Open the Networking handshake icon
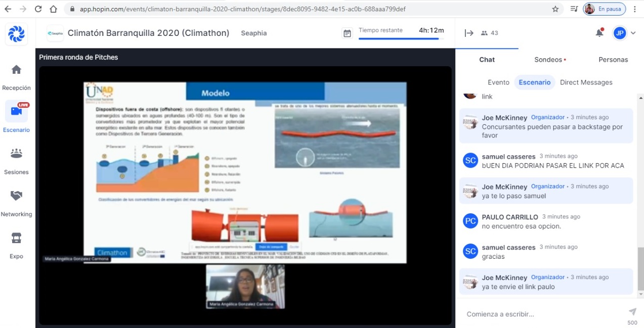 click(16, 196)
